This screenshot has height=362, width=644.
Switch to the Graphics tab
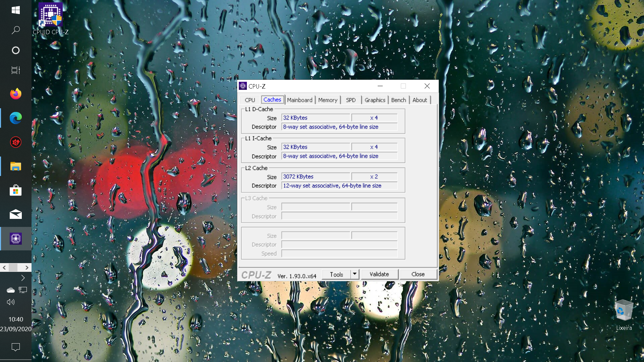[x=375, y=100]
